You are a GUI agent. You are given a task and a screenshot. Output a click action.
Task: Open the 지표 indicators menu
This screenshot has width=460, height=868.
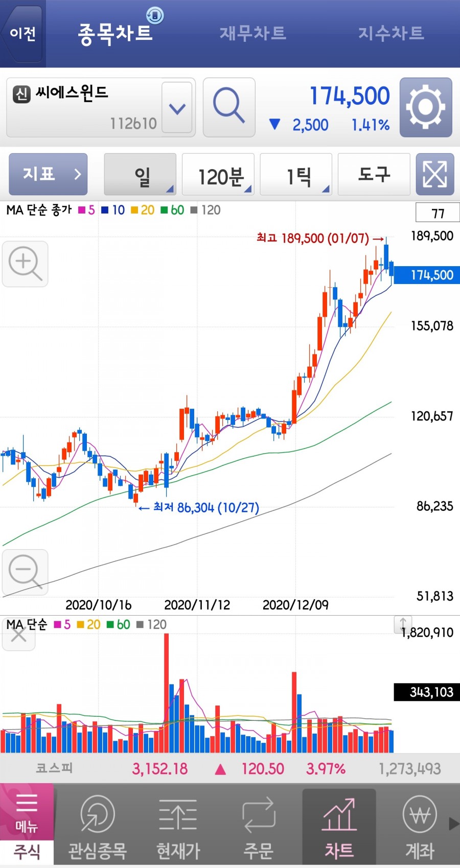point(49,174)
